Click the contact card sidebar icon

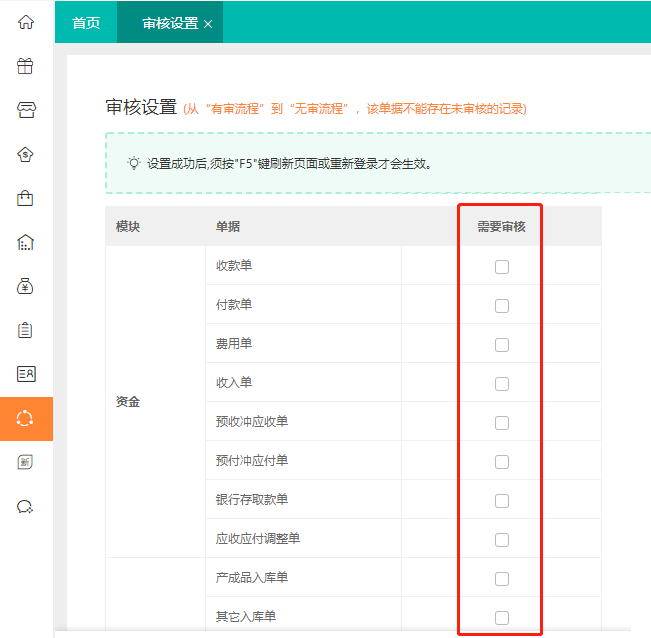pyautogui.click(x=26, y=374)
